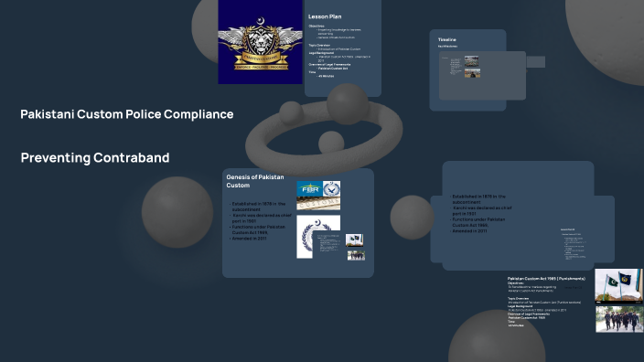The image size is (644, 362).
Task: Select the subtitle 'Preventing Contraband'
Action: point(95,157)
